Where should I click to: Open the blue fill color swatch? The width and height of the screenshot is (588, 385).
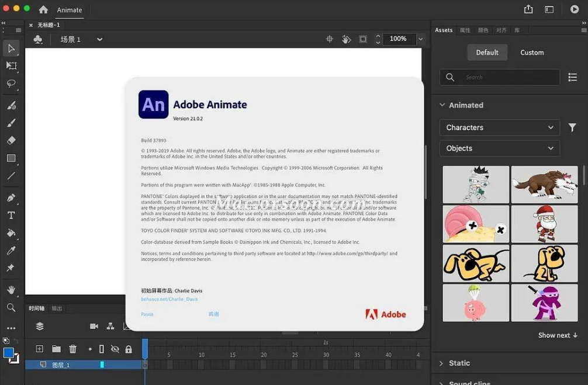coord(8,353)
